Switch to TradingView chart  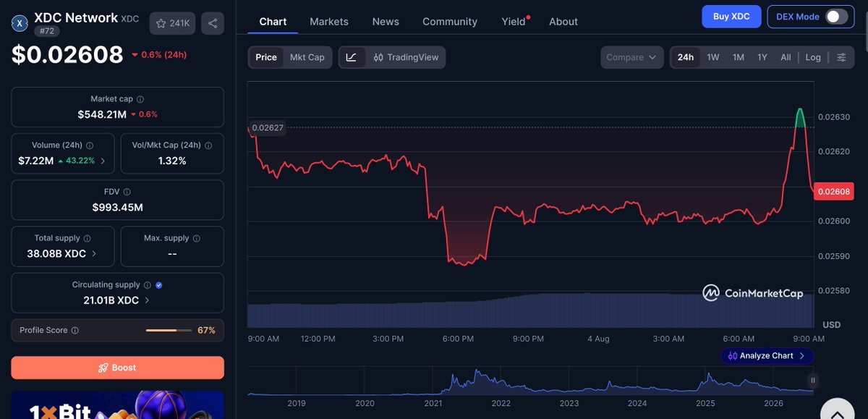pyautogui.click(x=406, y=57)
